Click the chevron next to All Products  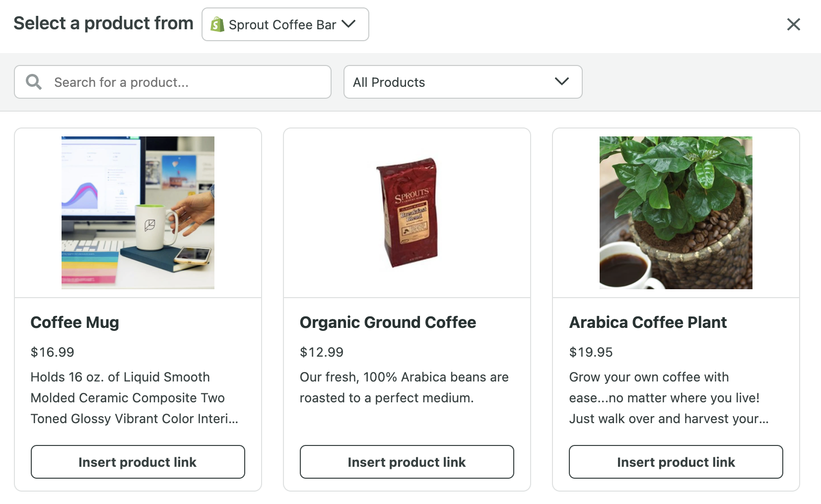561,81
